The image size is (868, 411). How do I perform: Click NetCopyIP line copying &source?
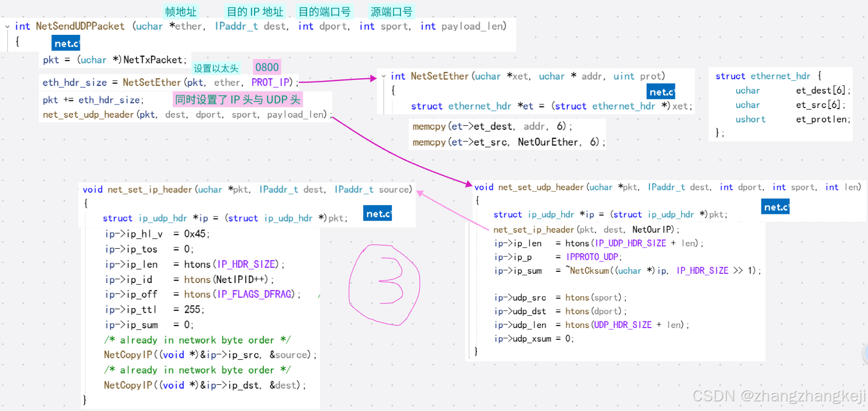pyautogui.click(x=210, y=355)
